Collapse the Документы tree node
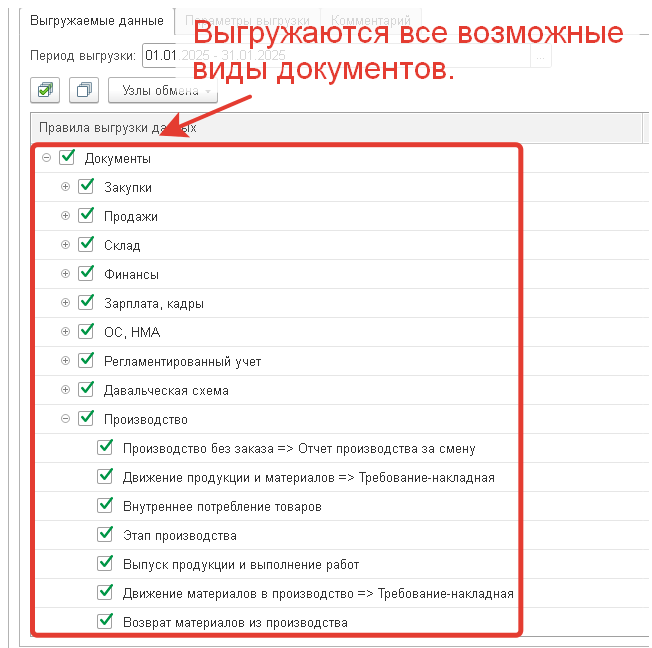The height and width of the screenshot is (648, 652). click(46, 158)
